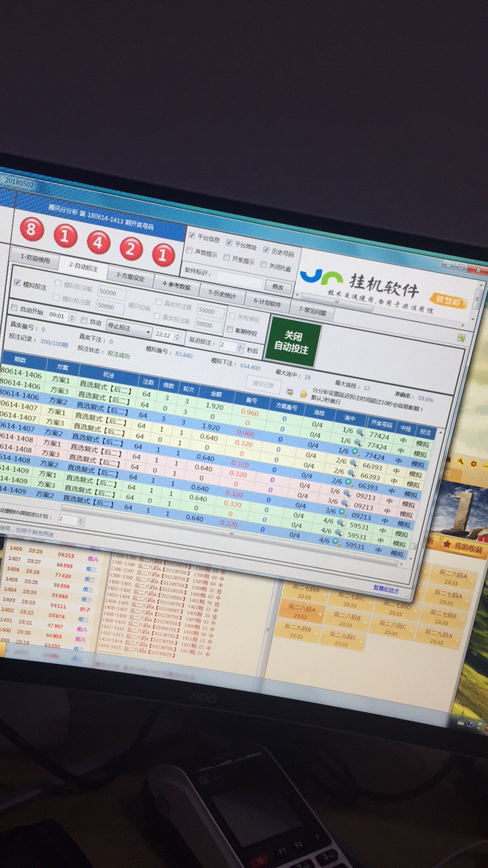Enable the 断期停投 checkbox

click(x=229, y=330)
